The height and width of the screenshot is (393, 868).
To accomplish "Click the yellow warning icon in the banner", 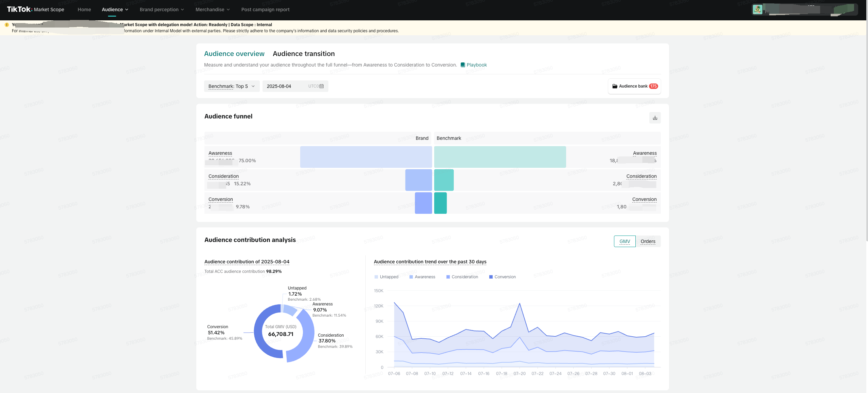I will pyautogui.click(x=6, y=25).
